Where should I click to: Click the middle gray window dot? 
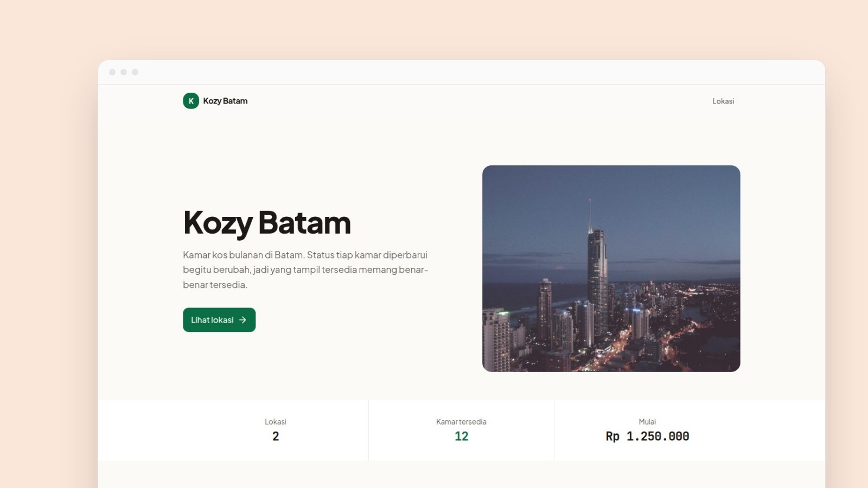tap(124, 72)
